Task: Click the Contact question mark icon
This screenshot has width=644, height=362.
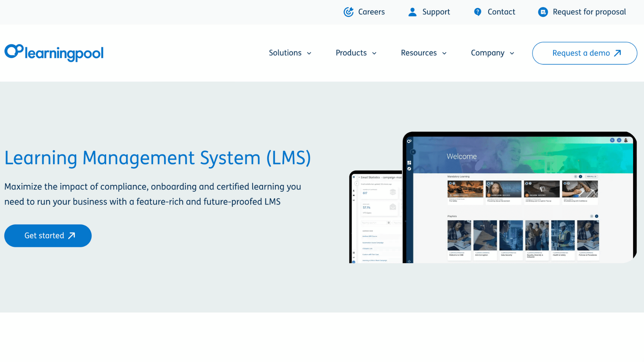Action: [x=478, y=12]
